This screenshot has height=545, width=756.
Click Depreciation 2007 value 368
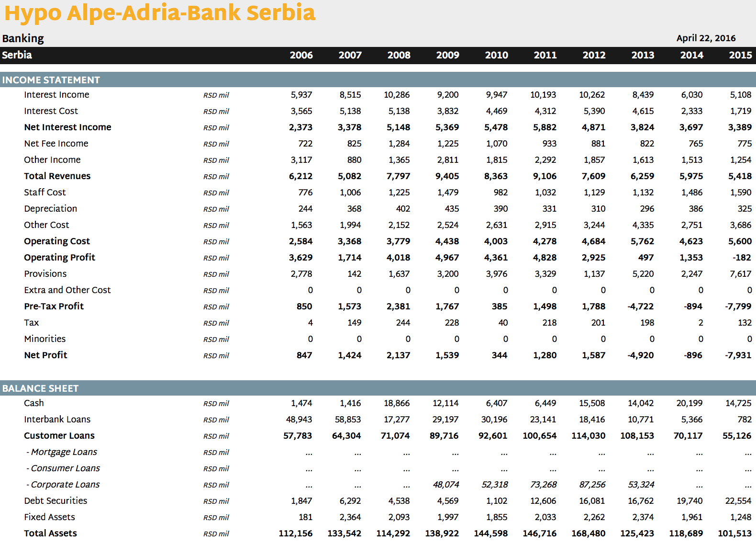pos(354,209)
